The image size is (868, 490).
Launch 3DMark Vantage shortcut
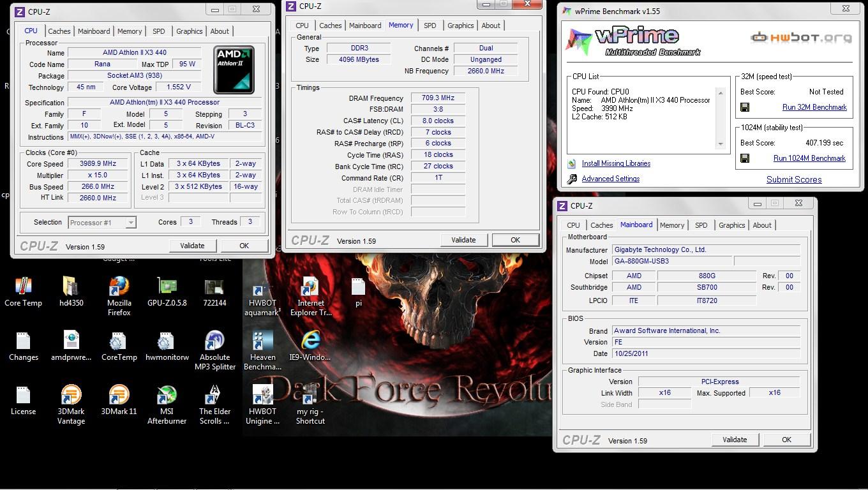[x=71, y=396]
